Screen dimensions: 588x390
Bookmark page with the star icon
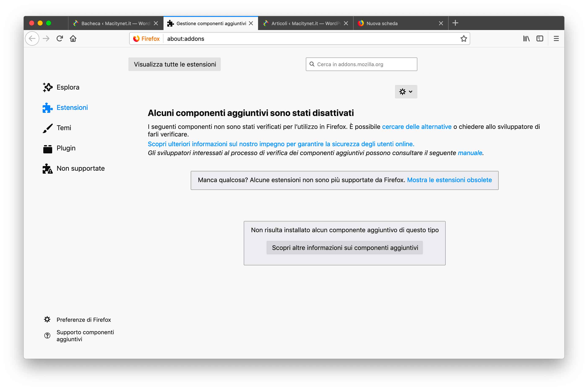pyautogui.click(x=463, y=38)
